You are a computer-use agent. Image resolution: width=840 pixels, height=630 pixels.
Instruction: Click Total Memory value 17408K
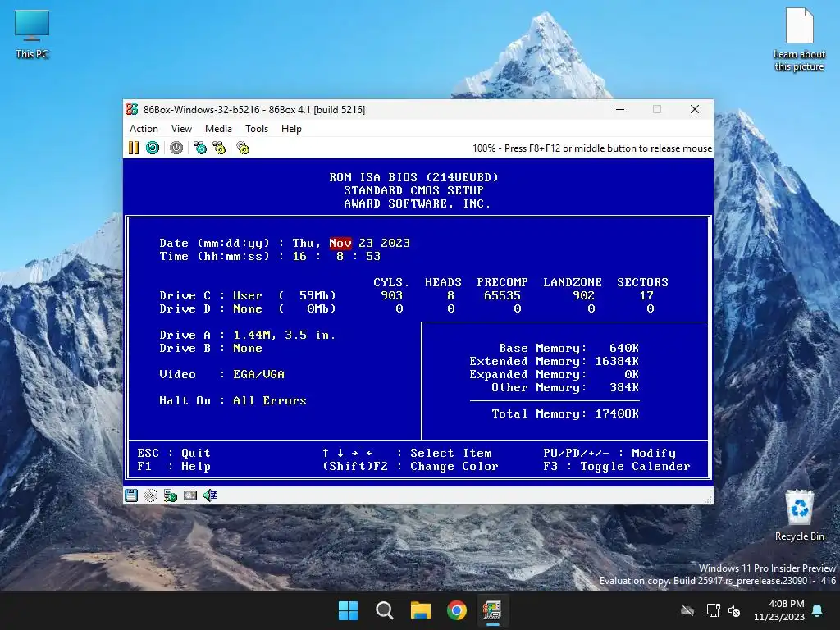tap(617, 413)
